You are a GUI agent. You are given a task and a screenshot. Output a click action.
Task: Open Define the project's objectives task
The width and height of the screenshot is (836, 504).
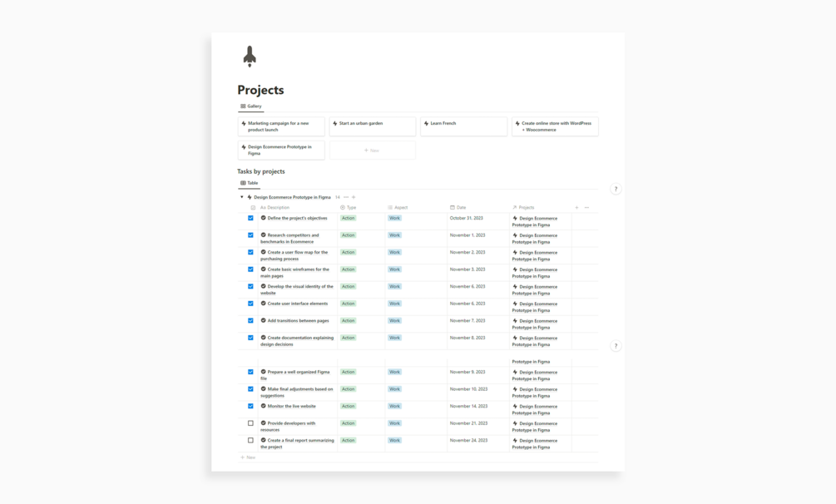(297, 218)
